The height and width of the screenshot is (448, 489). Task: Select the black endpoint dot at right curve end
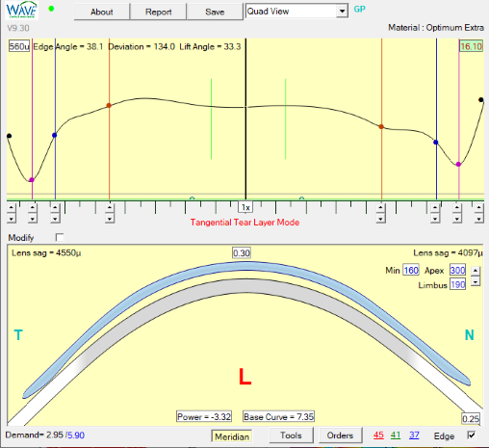click(481, 100)
